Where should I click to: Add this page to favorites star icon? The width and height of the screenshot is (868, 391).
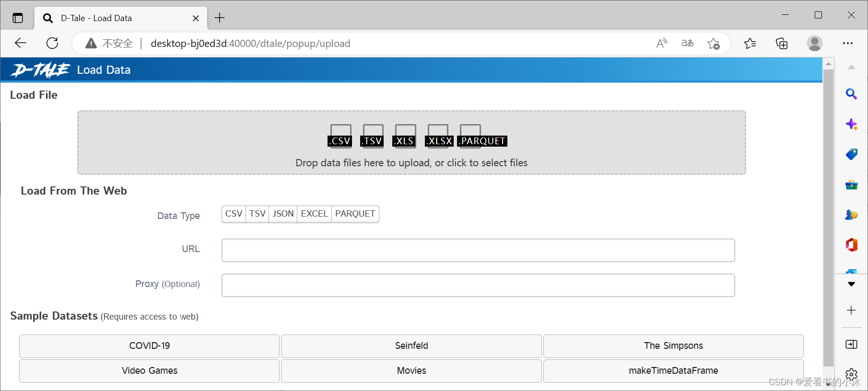pos(714,44)
